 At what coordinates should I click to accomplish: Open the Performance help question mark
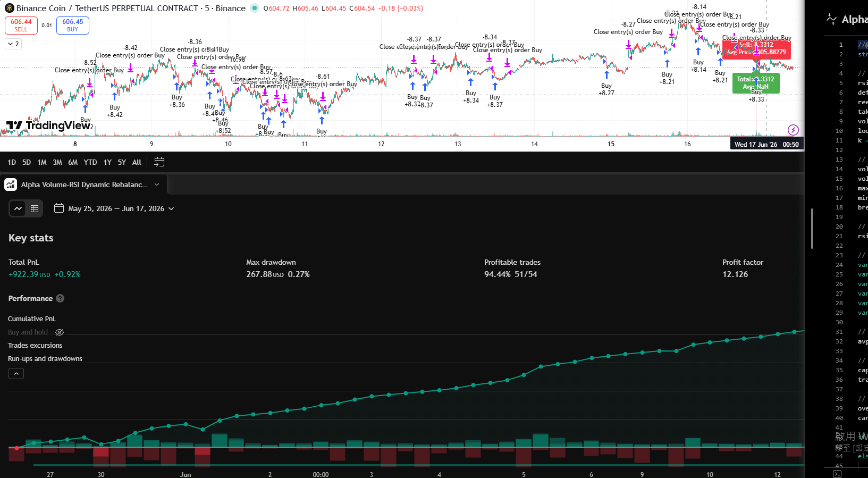pos(60,298)
